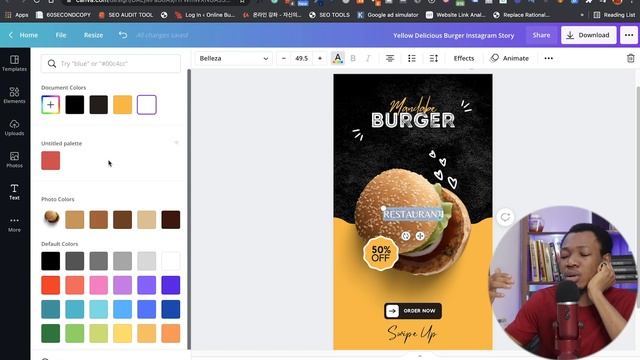
Task: Select the 50% OFF badge
Action: coord(380,253)
